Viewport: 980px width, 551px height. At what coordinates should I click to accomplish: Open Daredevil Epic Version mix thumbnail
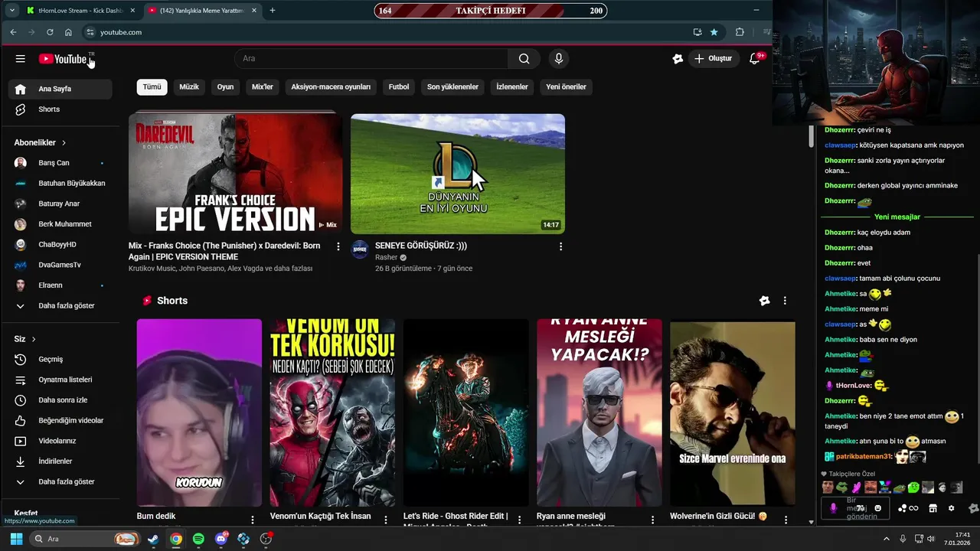[x=236, y=173]
